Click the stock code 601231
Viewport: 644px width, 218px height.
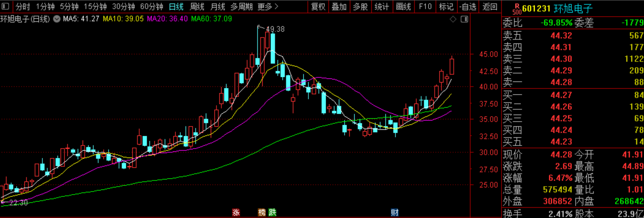pyautogui.click(x=537, y=9)
